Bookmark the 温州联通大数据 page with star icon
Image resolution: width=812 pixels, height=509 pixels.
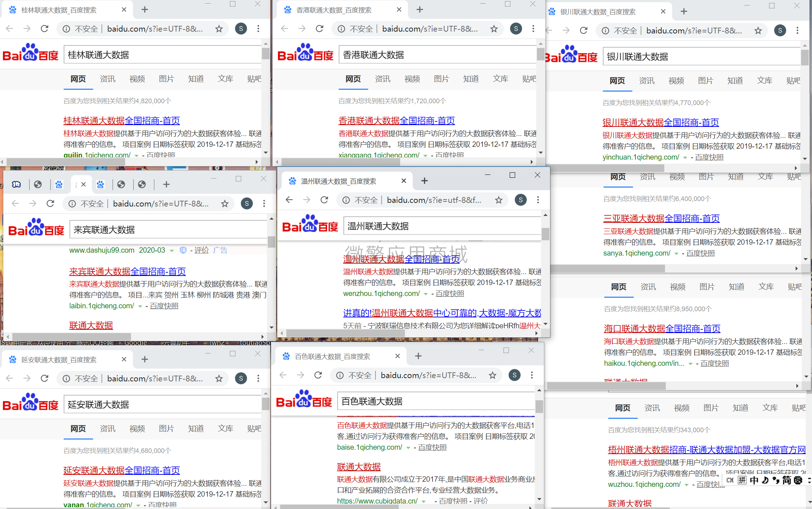[x=499, y=200]
